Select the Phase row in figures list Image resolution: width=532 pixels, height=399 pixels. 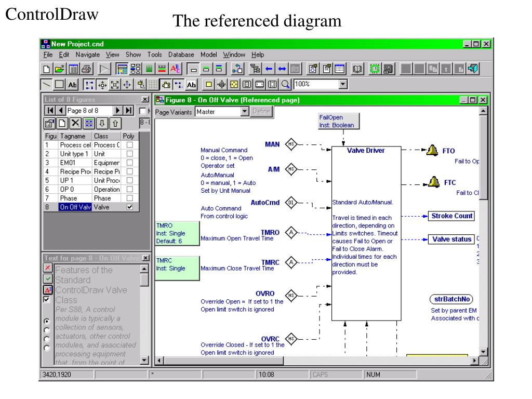pyautogui.click(x=91, y=198)
